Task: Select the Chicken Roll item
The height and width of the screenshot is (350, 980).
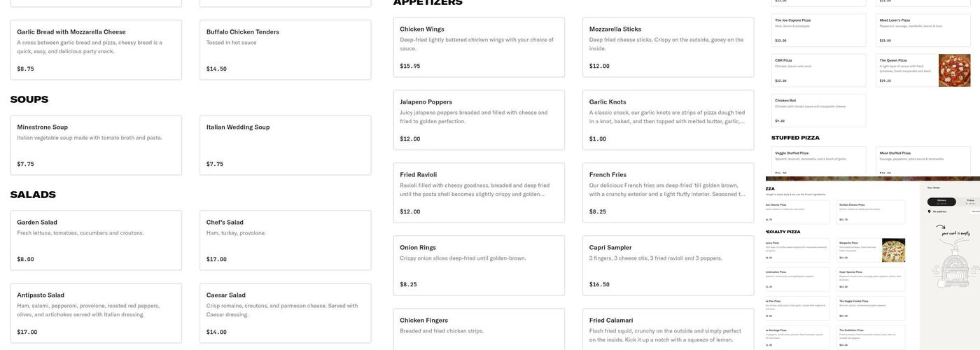Action: [818, 111]
